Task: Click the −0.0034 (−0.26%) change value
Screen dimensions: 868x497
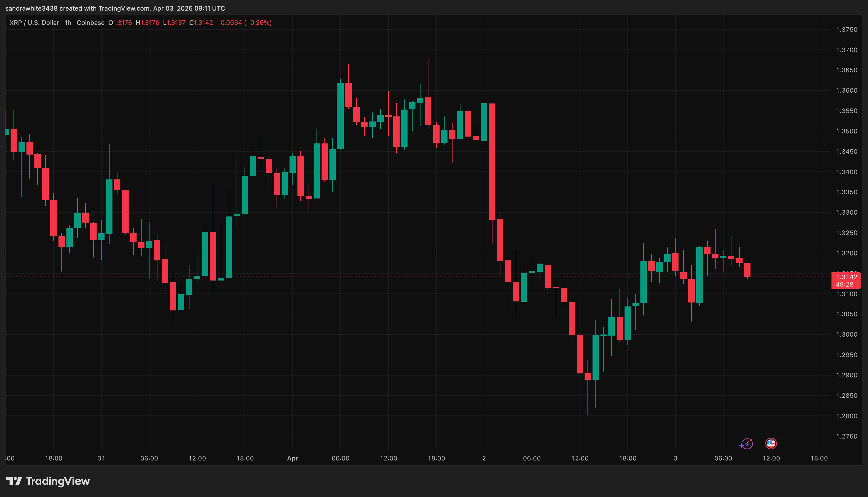Action: point(244,23)
